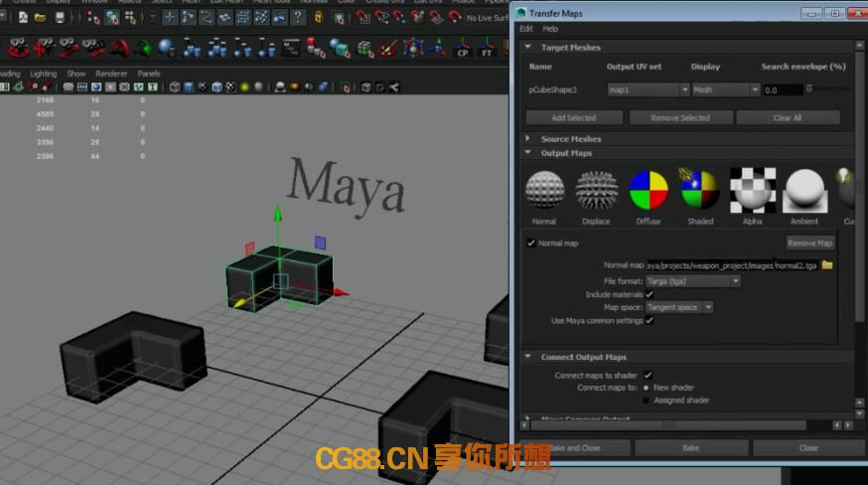The height and width of the screenshot is (485, 868).
Task: Open the Display Mesh dropdown
Action: point(726,89)
